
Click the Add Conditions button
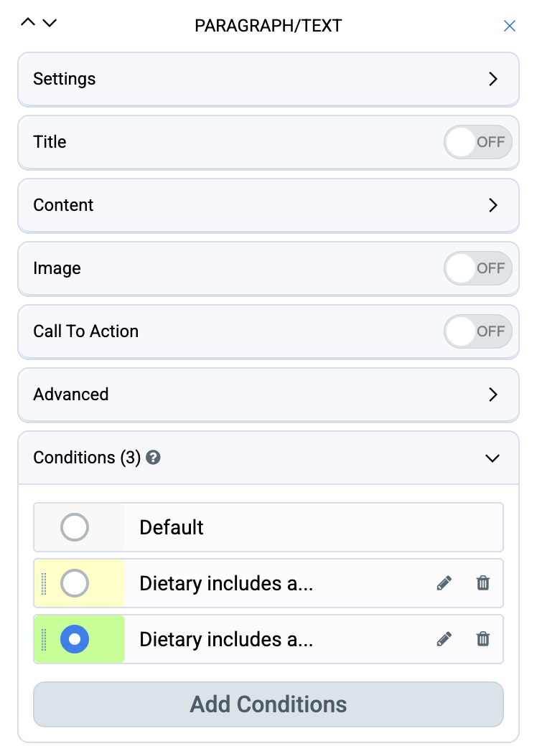(x=268, y=704)
